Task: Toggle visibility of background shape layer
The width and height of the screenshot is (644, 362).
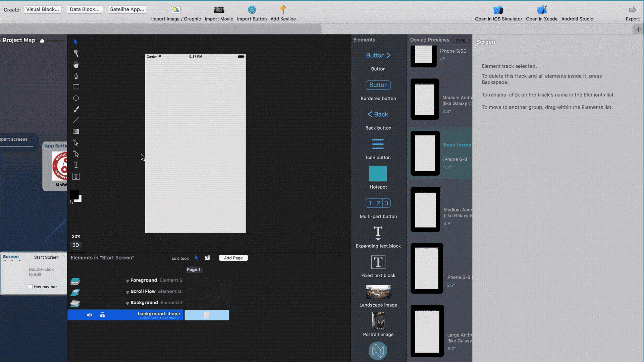Action: [89, 315]
